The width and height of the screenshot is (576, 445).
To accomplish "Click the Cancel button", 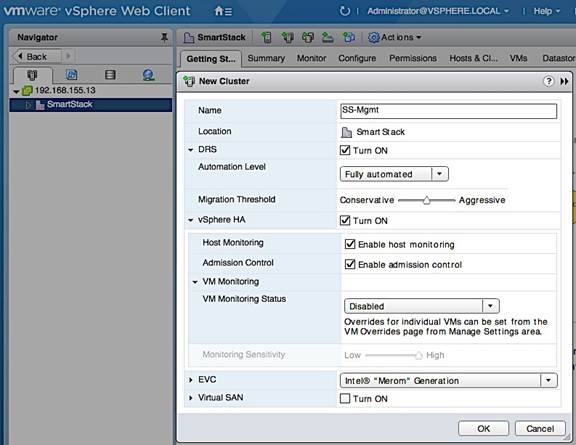I will pos(540,428).
